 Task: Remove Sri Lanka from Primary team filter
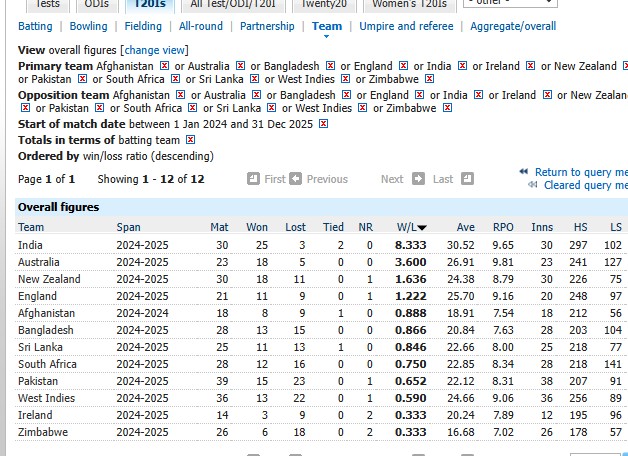coord(254,78)
